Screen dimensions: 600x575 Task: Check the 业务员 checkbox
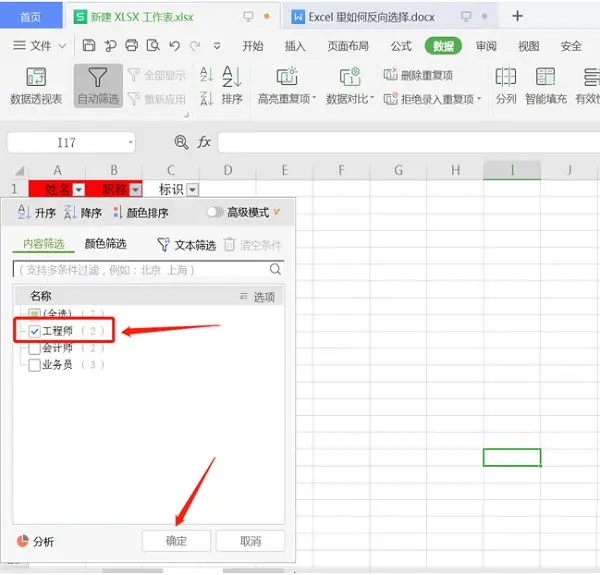point(34,365)
